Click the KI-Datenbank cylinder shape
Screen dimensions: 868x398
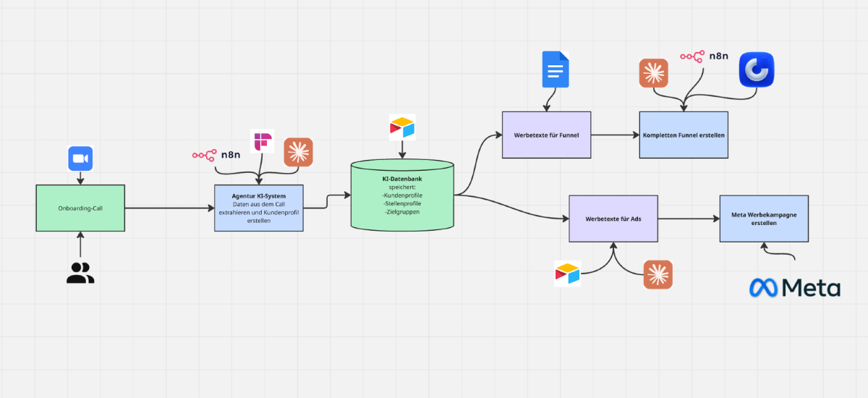click(x=402, y=195)
